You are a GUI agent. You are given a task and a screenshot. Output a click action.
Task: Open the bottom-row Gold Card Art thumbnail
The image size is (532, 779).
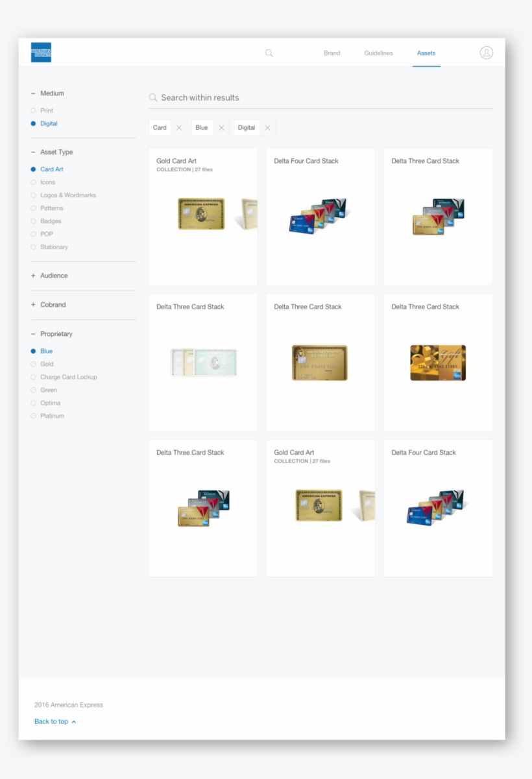click(320, 509)
